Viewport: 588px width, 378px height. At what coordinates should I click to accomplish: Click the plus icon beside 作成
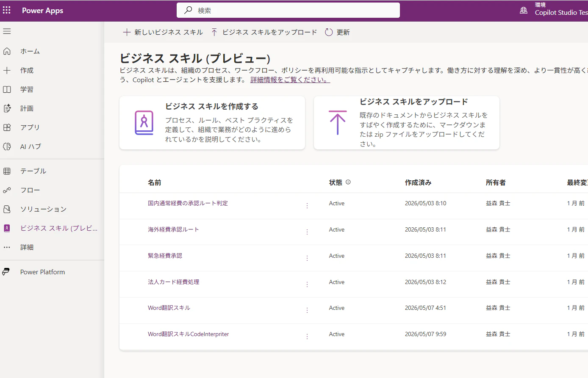click(7, 70)
